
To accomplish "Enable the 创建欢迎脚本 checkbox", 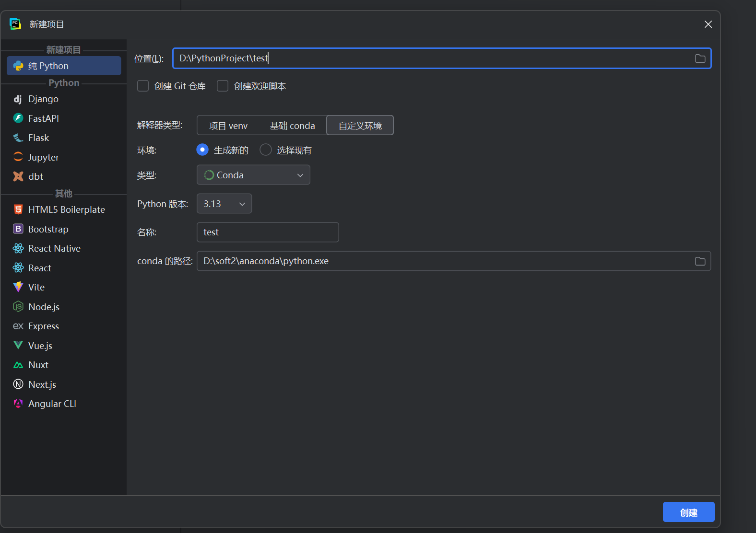I will tap(223, 86).
